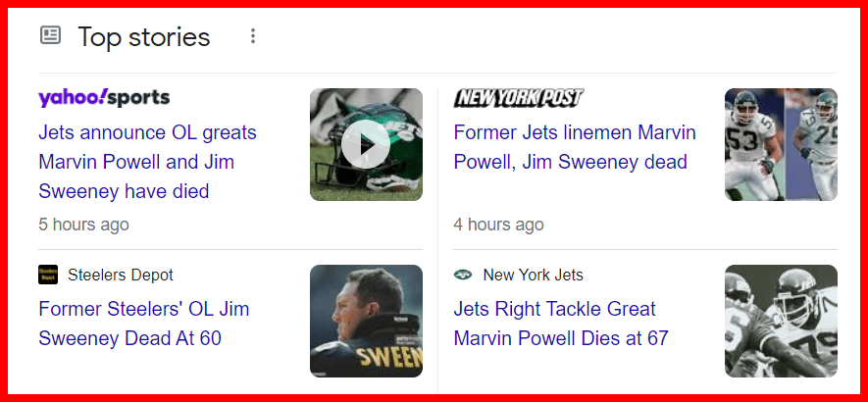This screenshot has height=402, width=868.
Task: Click the 'Top stories' heading text
Action: (x=144, y=37)
